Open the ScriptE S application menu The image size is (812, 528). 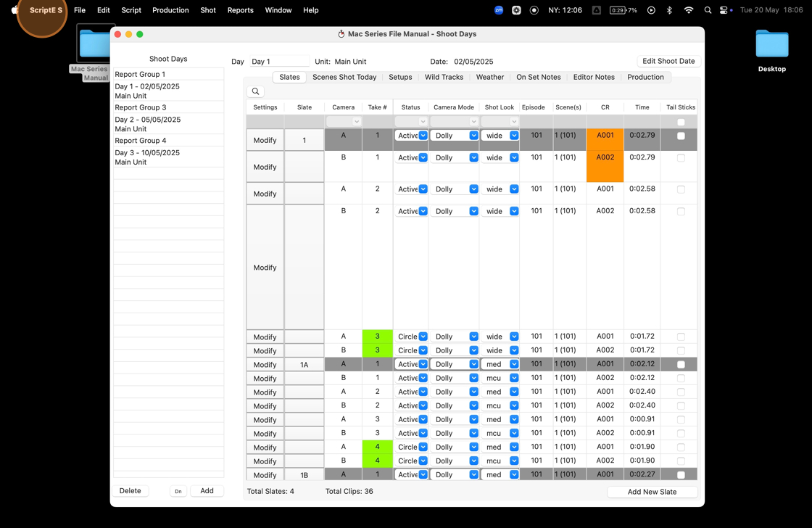click(x=46, y=10)
